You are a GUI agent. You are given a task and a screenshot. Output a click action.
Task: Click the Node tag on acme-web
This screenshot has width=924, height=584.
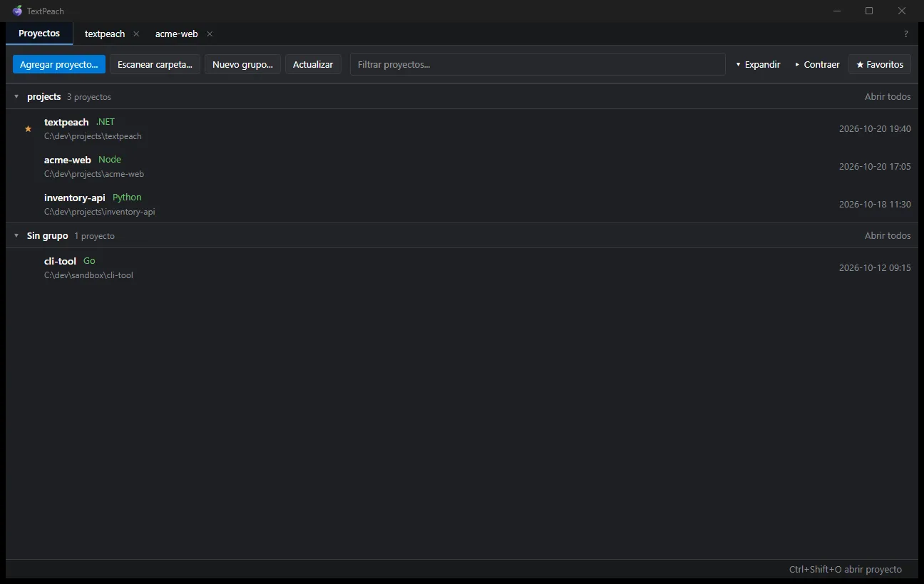[x=110, y=160]
